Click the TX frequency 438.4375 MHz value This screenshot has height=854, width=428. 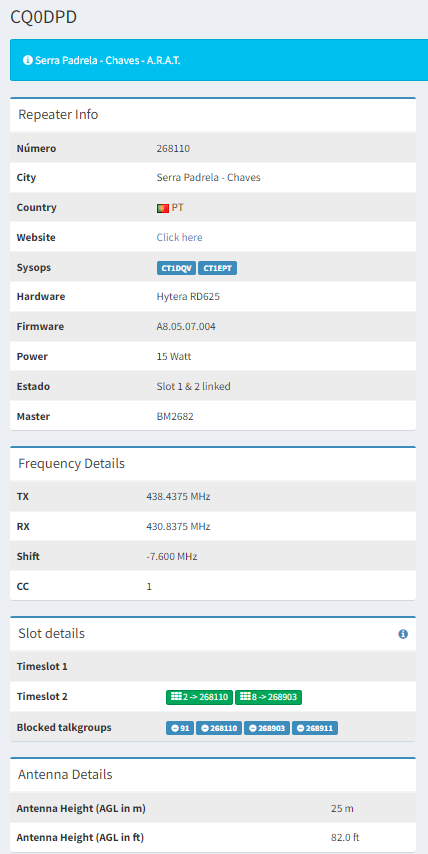click(178, 497)
